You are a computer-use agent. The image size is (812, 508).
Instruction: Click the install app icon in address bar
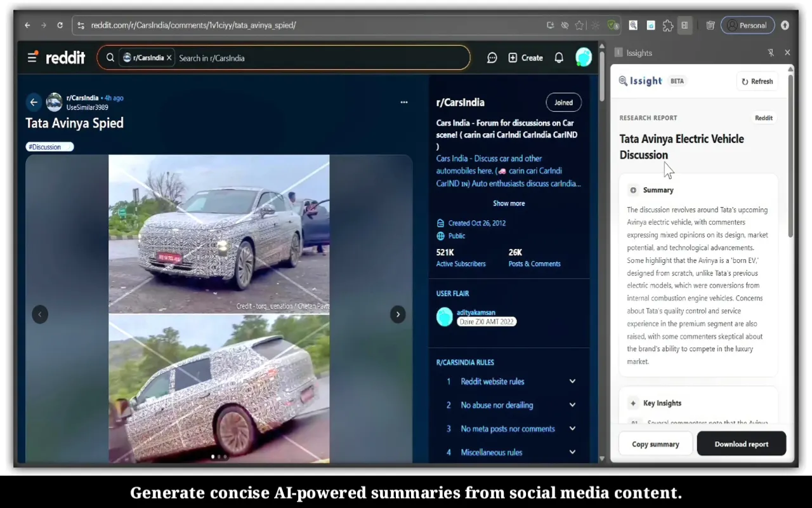pyautogui.click(x=550, y=25)
